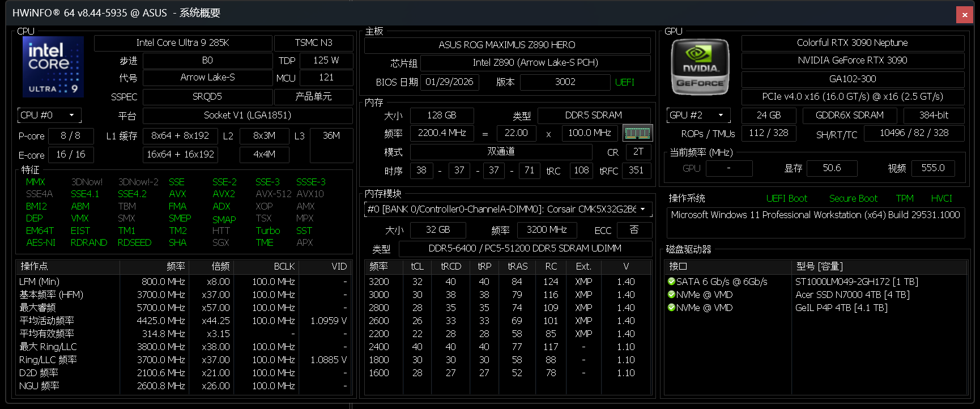Click the Turbo feature label
This screenshot has height=409, width=980.
click(267, 231)
